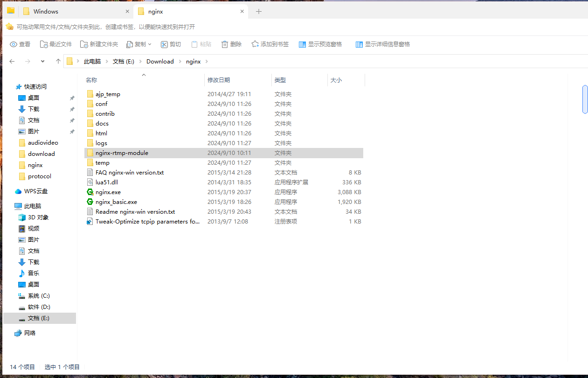Click the forward navigation arrow
This screenshot has height=378, width=588.
click(27, 61)
